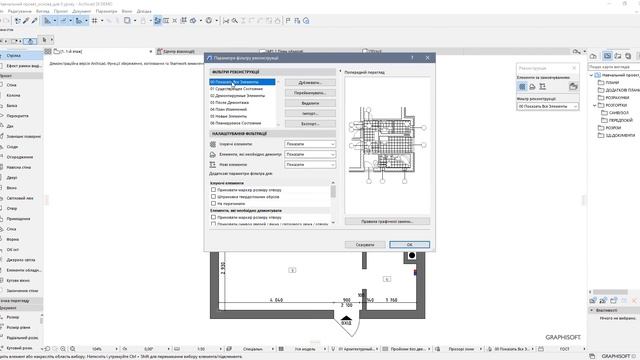Open to-be-demolished elements 'Показати' dropdown

click(310, 154)
